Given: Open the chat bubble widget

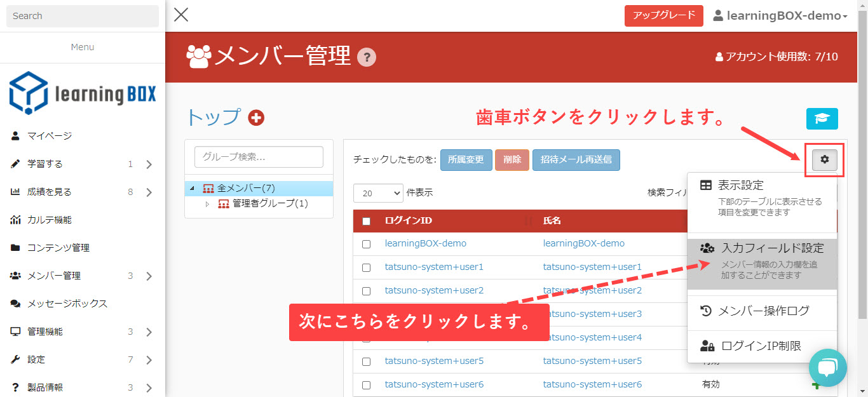Looking at the screenshot, I should (x=828, y=368).
